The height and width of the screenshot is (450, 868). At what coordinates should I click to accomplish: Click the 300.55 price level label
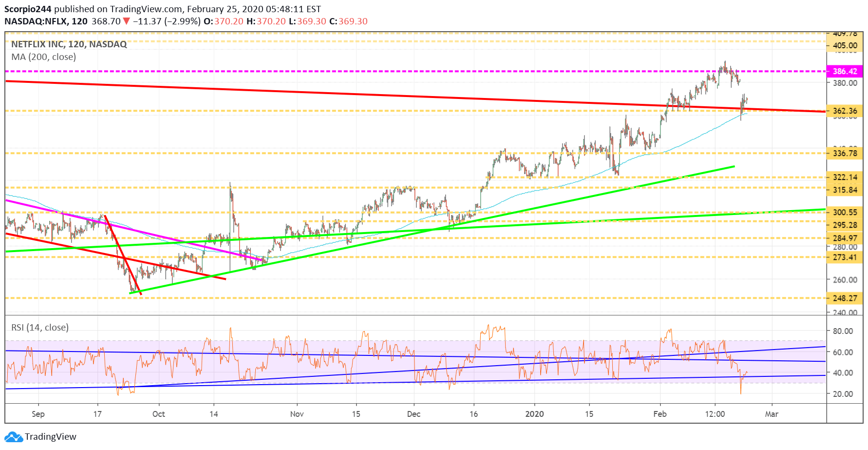[845, 213]
